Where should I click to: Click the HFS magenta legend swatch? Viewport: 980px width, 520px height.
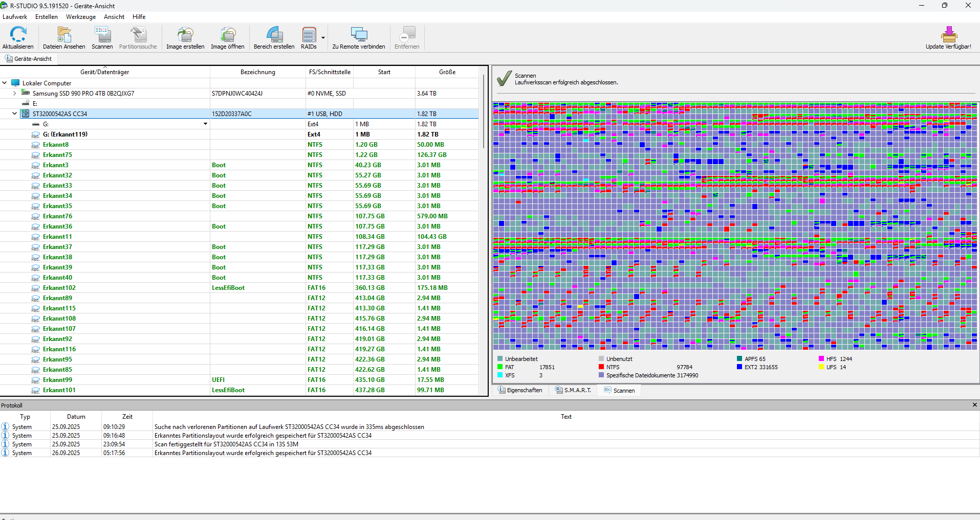tap(821, 359)
